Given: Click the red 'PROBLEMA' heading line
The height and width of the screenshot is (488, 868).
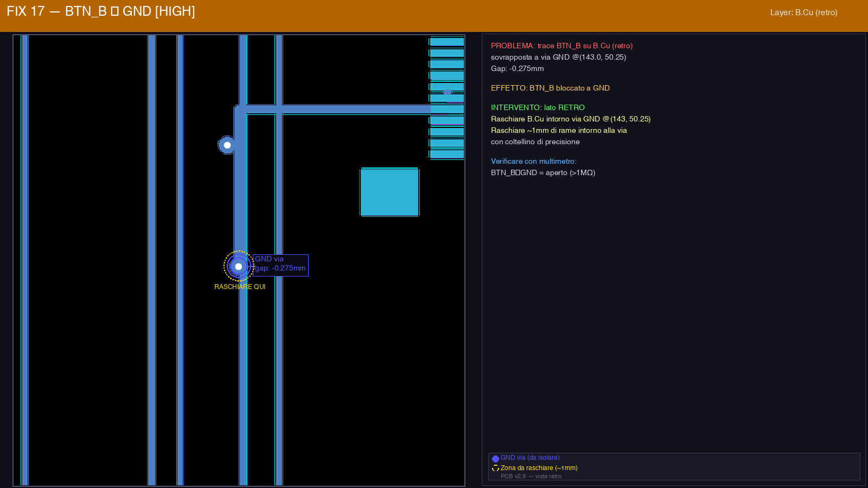Looking at the screenshot, I should pyautogui.click(x=561, y=46).
